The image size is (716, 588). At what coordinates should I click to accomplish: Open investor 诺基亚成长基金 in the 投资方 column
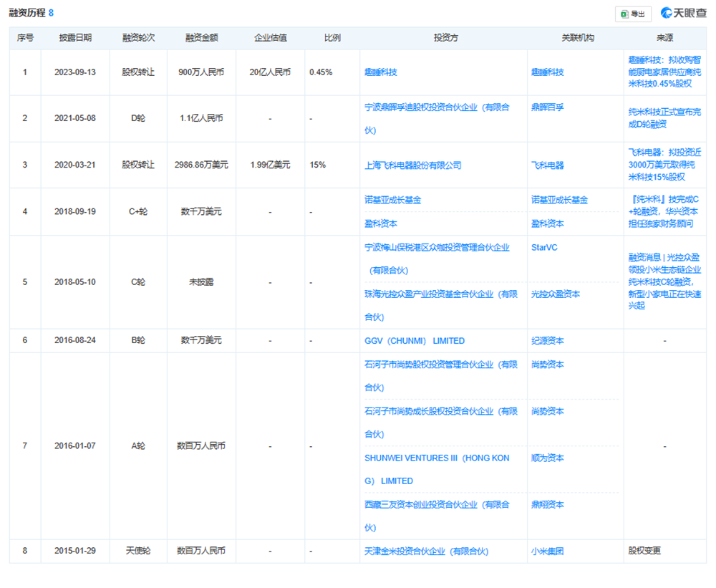click(x=392, y=200)
